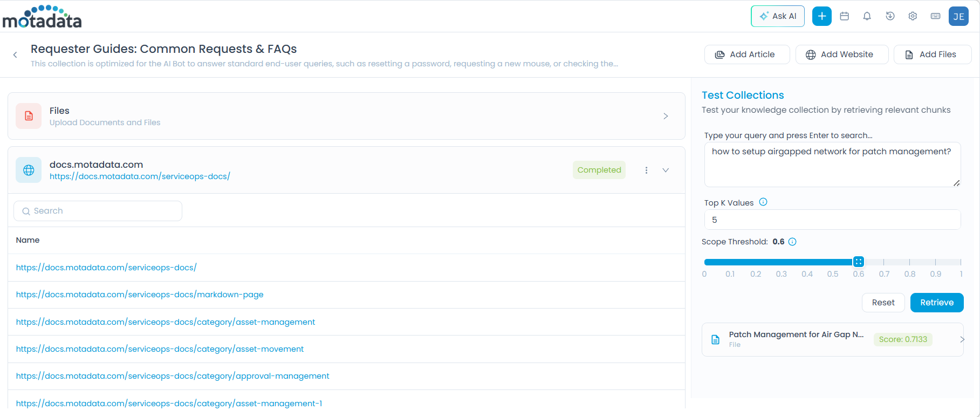Click Scope Threshold info icon
980x417 pixels.
coord(792,242)
